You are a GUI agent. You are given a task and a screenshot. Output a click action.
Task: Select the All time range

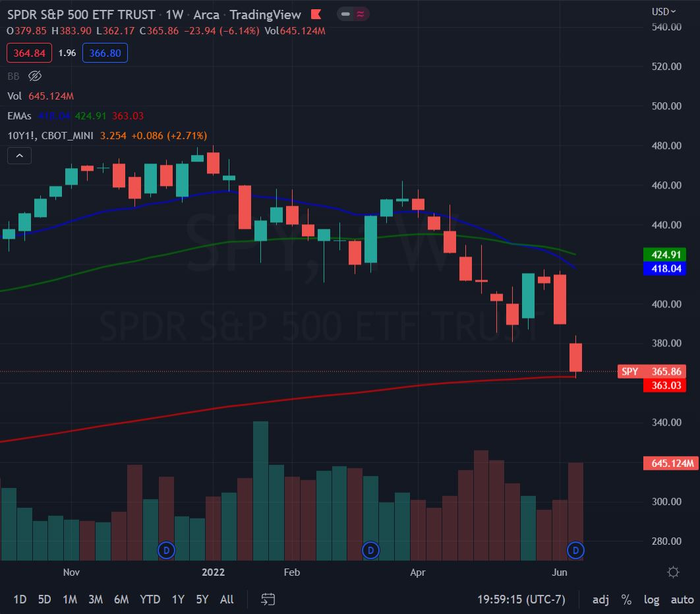click(x=227, y=599)
